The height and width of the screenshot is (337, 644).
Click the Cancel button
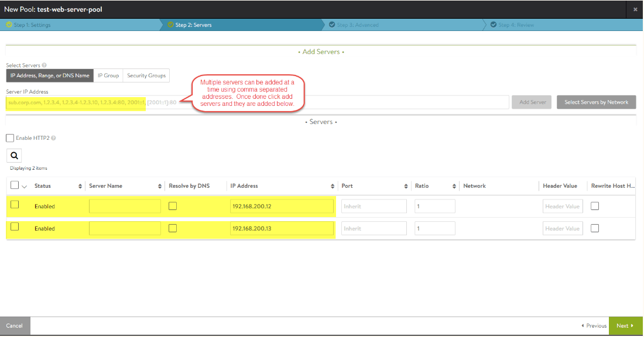pos(15,326)
